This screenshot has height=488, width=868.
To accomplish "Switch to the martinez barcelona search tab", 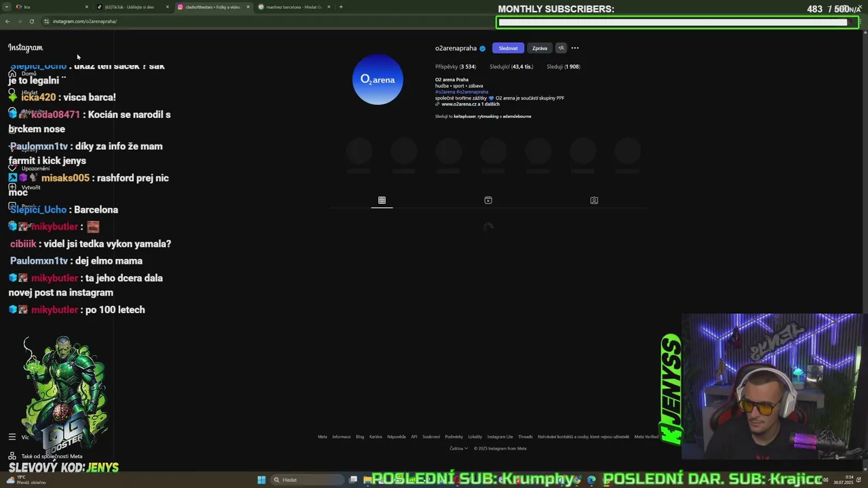I will (294, 7).
